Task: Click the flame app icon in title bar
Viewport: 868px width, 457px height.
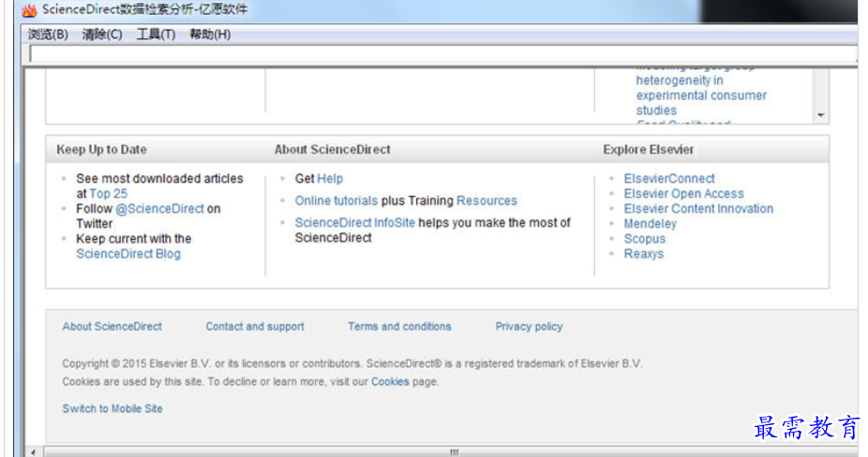Action: pyautogui.click(x=29, y=10)
